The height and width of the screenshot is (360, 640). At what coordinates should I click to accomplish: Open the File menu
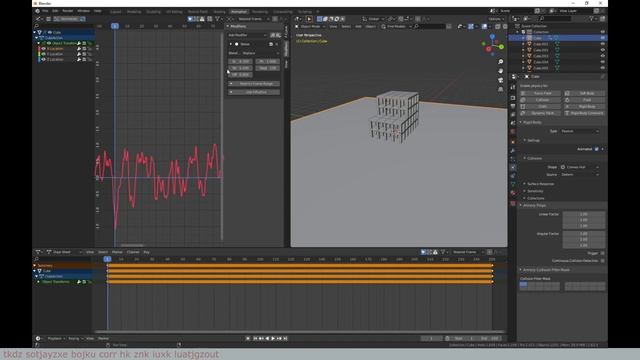(45, 11)
